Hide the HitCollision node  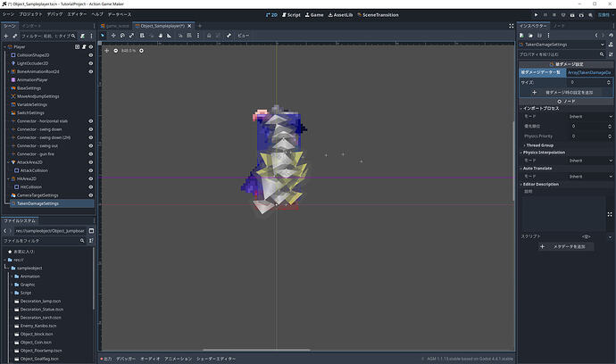91,187
